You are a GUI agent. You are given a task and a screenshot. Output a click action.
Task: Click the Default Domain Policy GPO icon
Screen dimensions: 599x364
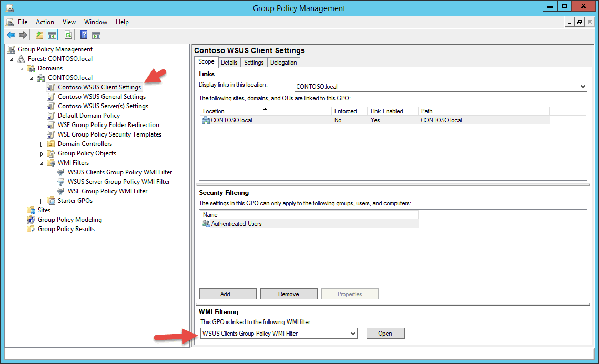51,116
